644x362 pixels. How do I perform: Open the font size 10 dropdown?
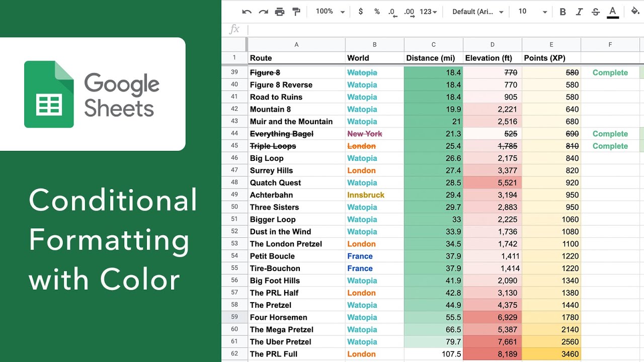tap(532, 12)
